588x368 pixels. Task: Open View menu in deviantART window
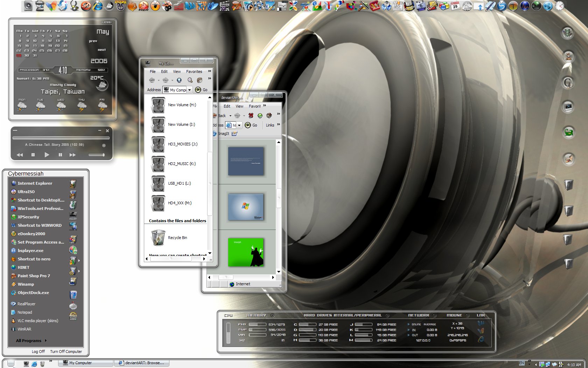(x=239, y=106)
